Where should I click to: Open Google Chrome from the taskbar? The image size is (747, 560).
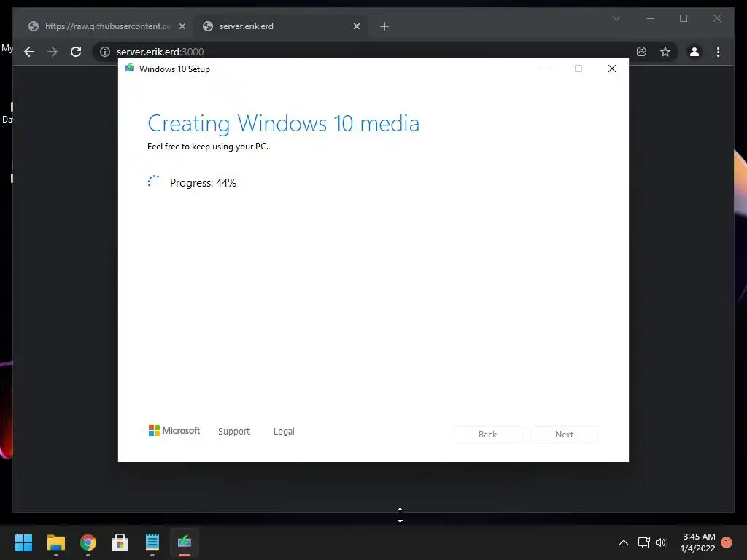pos(88,542)
